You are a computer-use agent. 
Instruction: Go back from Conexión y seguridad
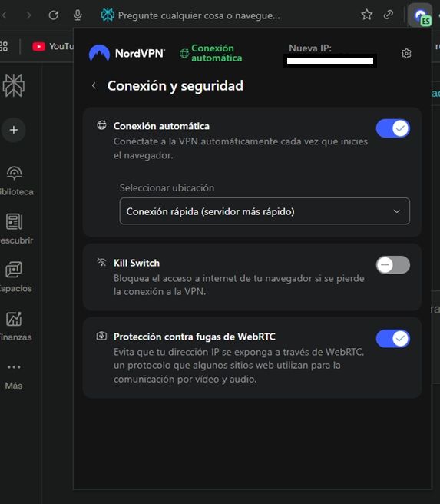[94, 85]
